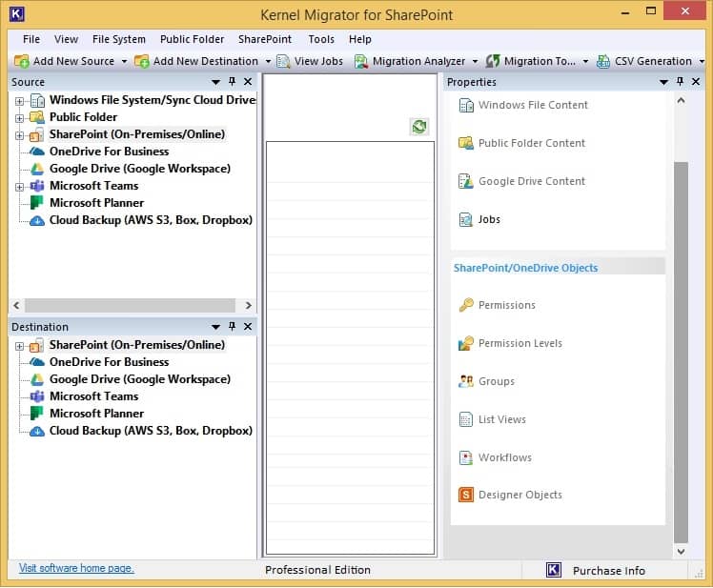Click the Groups people icon

(x=465, y=381)
